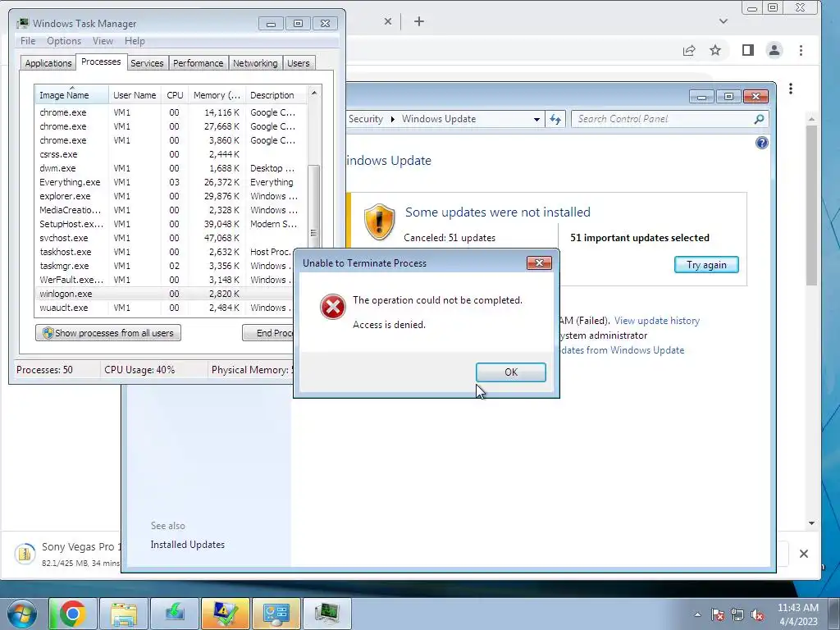Click the Task Manager taskbar icon
Screen dimensions: 840x630
326,614
